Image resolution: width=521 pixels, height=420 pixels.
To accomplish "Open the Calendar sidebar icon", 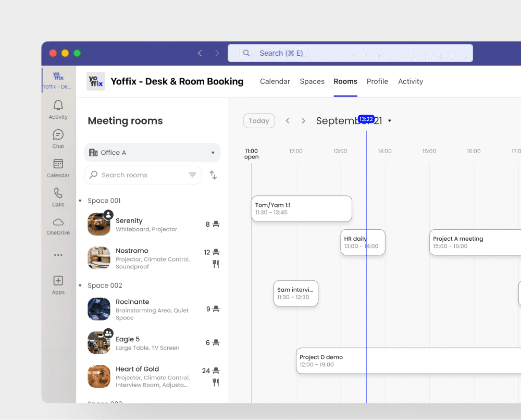I will pos(58,167).
